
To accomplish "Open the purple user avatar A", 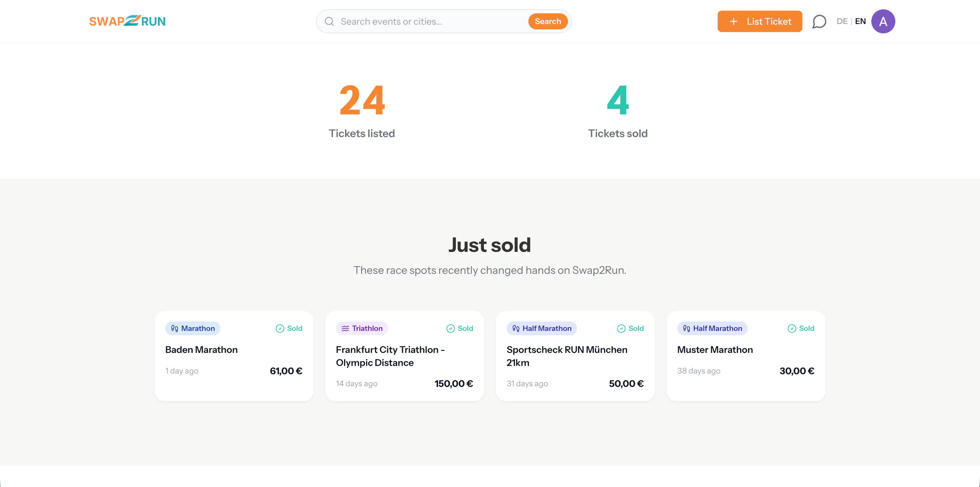I will click(883, 21).
